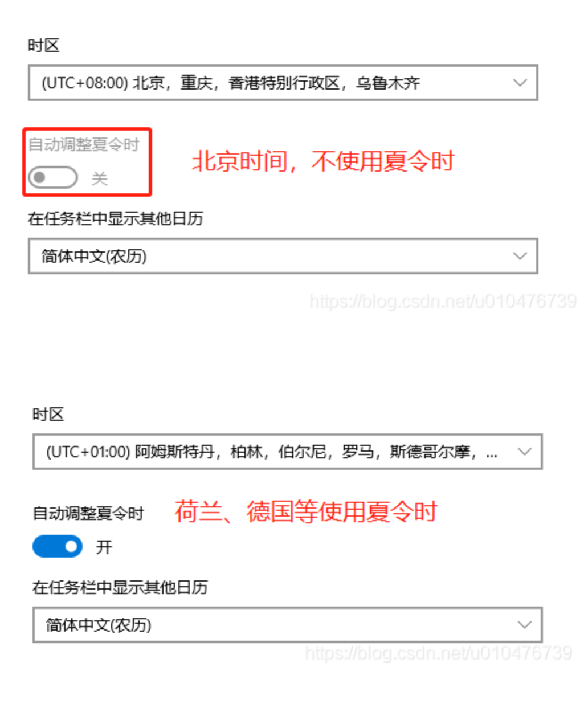This screenshot has height=719, width=588.
Task: Click the black 自动调整夏令时 label above blue switch
Action: (89, 513)
